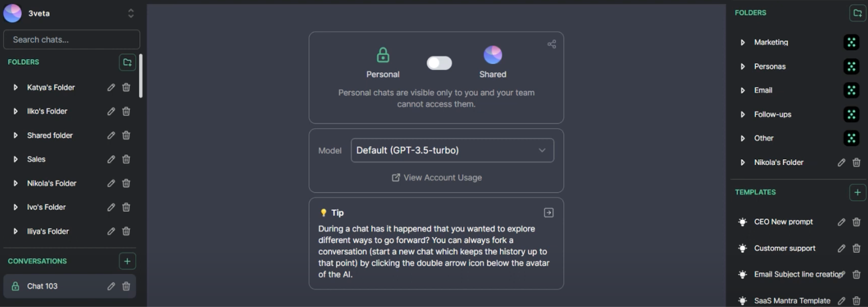The image size is (868, 307).
Task: Click the Personas folder shared icon
Action: [851, 66]
